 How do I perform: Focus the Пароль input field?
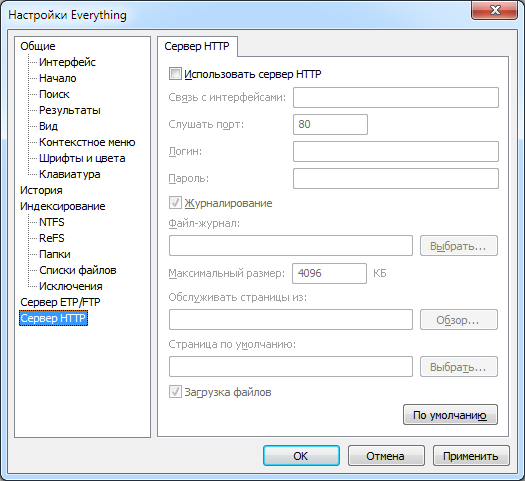click(x=396, y=178)
